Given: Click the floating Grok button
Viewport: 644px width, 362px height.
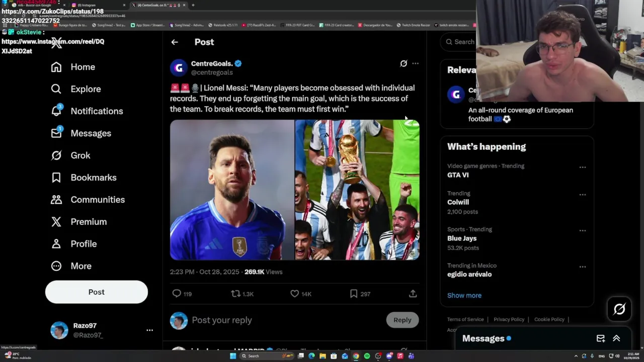Looking at the screenshot, I should [x=619, y=309].
